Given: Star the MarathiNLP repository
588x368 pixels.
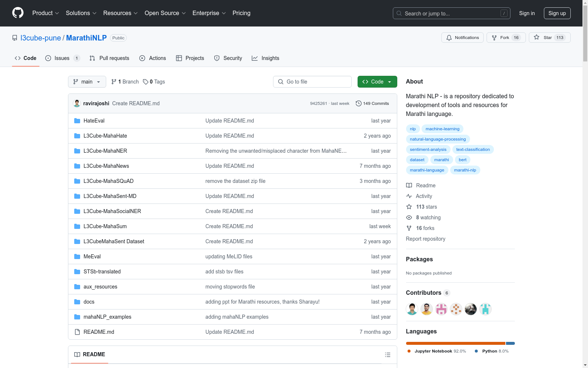Looking at the screenshot, I should click(x=549, y=38).
